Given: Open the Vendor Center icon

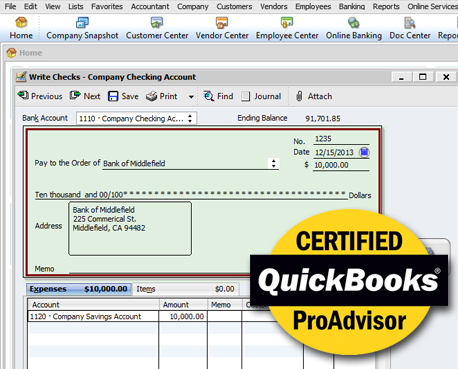Looking at the screenshot, I should click(222, 23).
